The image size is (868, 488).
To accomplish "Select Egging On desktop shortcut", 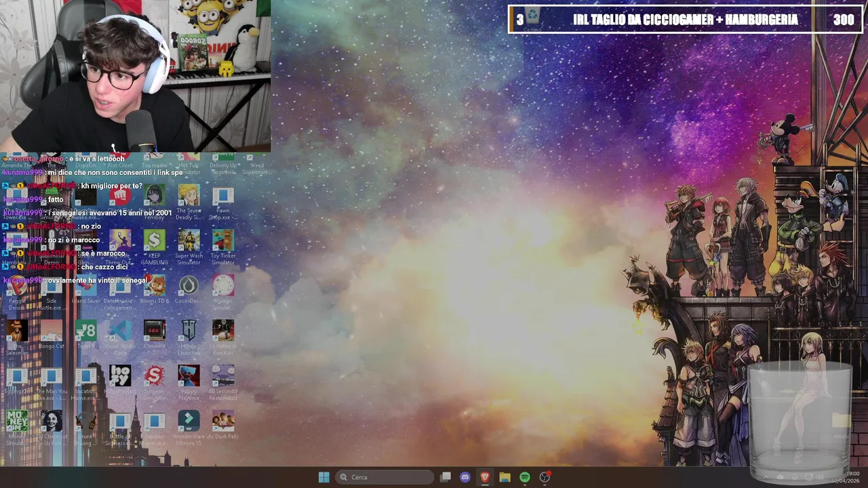I will 17,380.
